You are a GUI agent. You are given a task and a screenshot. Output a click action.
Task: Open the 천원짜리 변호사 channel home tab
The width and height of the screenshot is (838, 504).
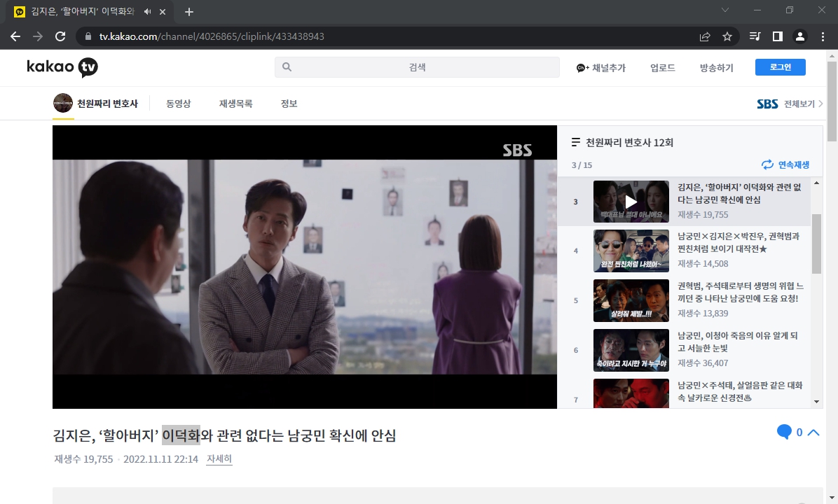pos(107,104)
